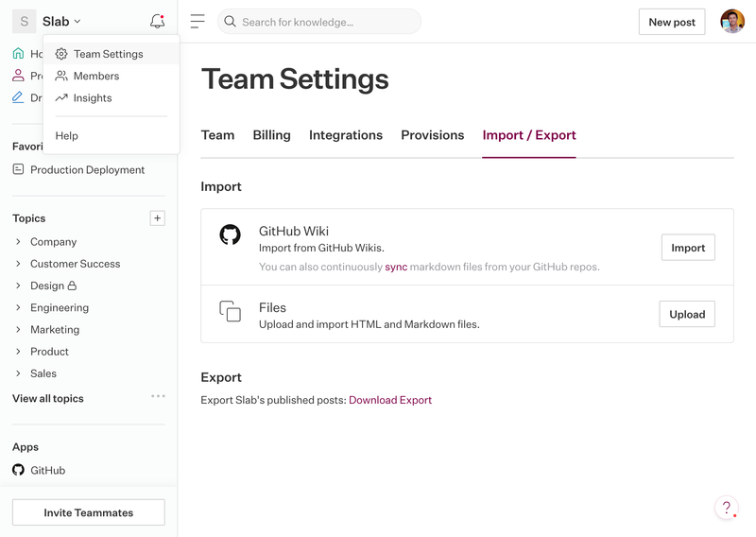Switch to the Integrations tab
The width and height of the screenshot is (756, 537).
[346, 135]
